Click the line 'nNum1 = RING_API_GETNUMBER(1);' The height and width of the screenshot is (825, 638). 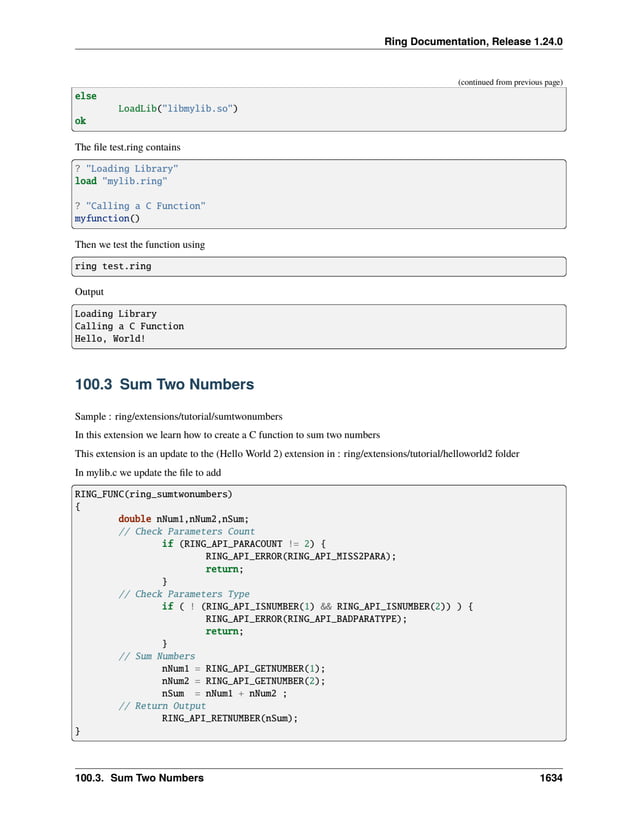244,669
